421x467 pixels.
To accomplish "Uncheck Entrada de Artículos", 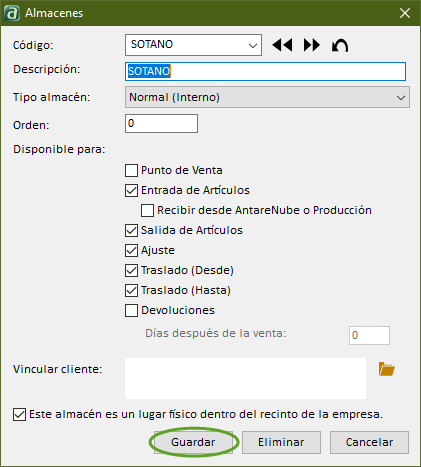I will click(x=131, y=190).
